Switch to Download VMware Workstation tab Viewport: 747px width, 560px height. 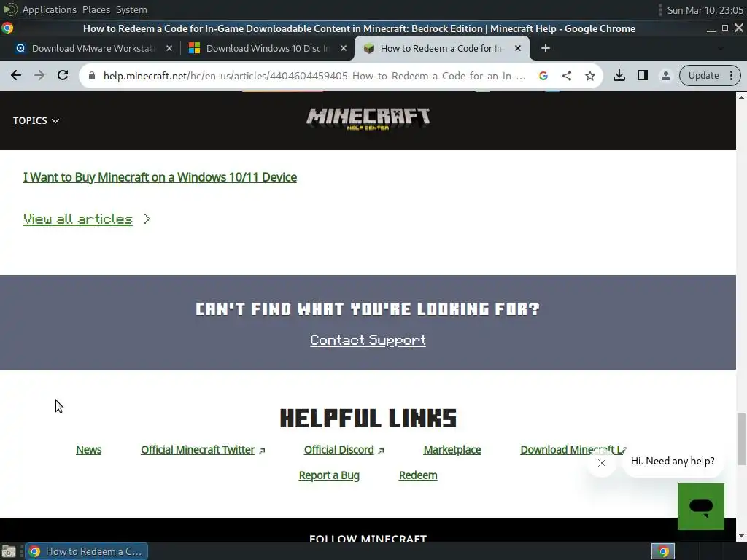point(93,48)
